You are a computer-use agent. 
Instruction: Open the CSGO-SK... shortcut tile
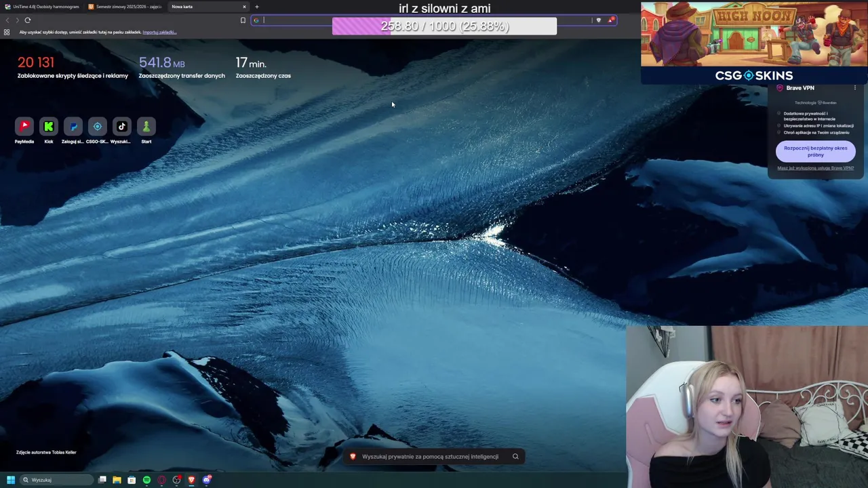click(98, 127)
